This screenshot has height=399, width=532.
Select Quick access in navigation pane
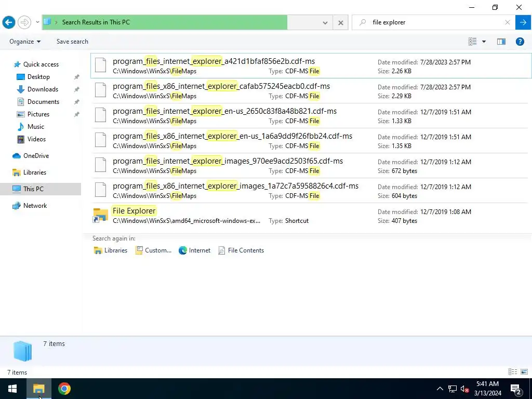click(41, 64)
